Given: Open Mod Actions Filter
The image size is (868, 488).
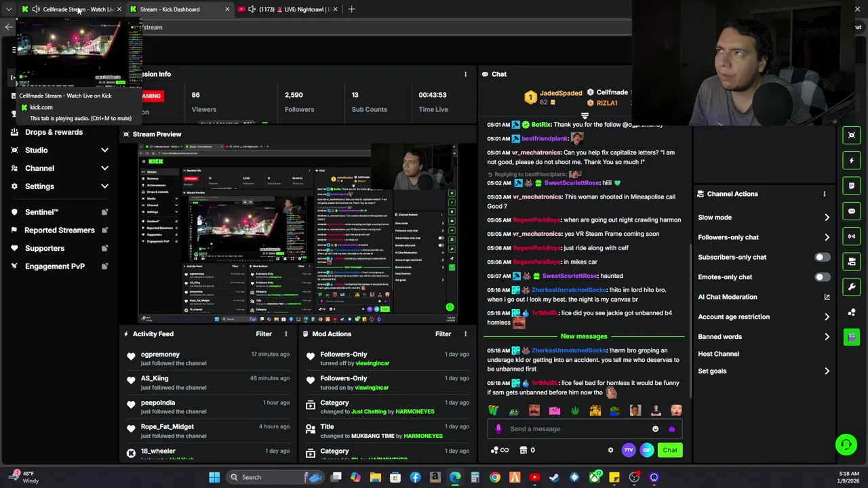Looking at the screenshot, I should (443, 333).
